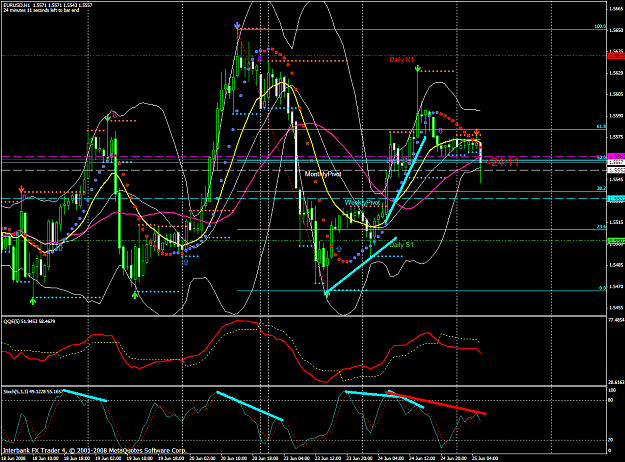The height and width of the screenshot is (462, 625).
Task: Click the green up arrow beneath the 18 Jun low
Action: coord(33,301)
